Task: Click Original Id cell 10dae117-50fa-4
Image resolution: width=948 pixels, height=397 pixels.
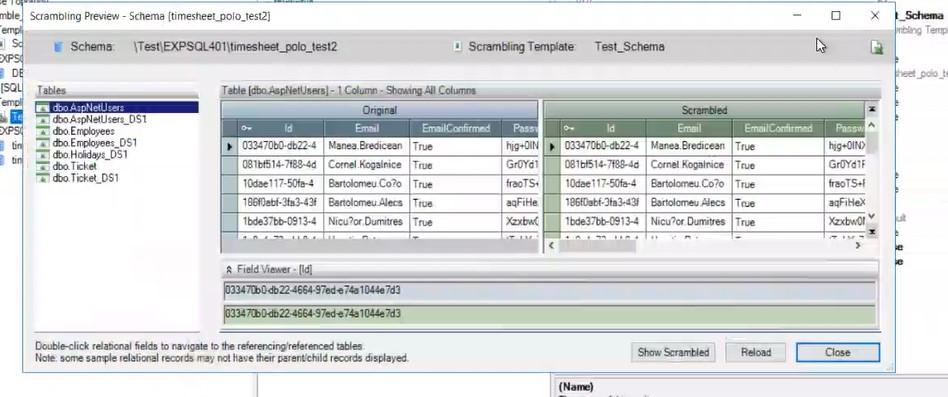Action: pyautogui.click(x=281, y=184)
